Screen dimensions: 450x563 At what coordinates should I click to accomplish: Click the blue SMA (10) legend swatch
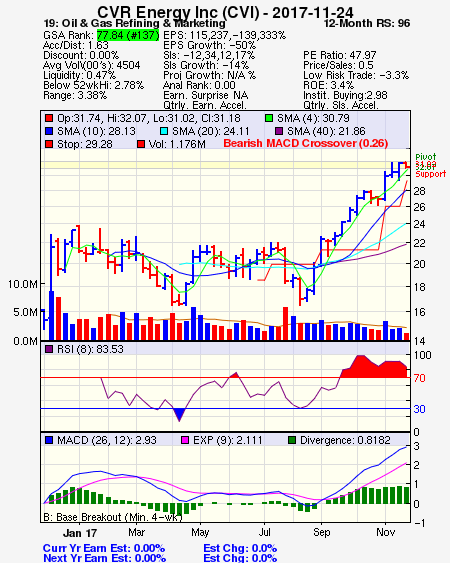pyautogui.click(x=49, y=131)
